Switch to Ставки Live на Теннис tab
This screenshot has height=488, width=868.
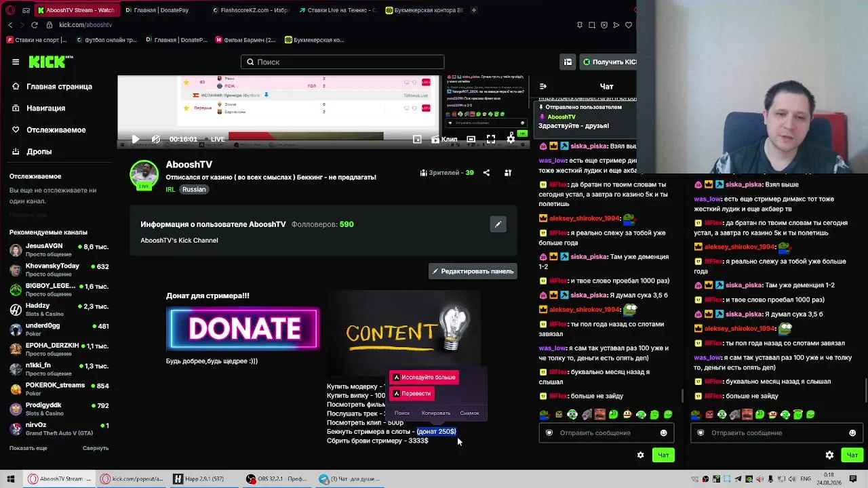pos(336,10)
